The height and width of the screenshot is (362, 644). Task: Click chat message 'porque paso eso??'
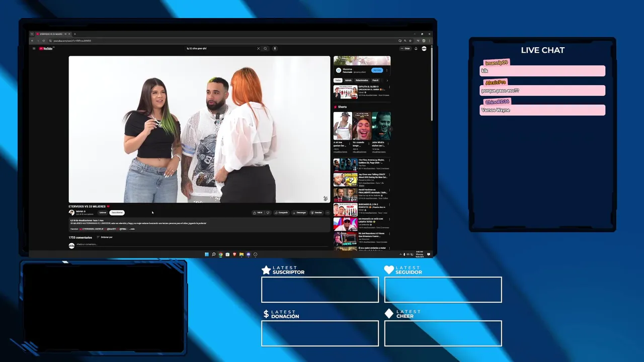tap(542, 91)
